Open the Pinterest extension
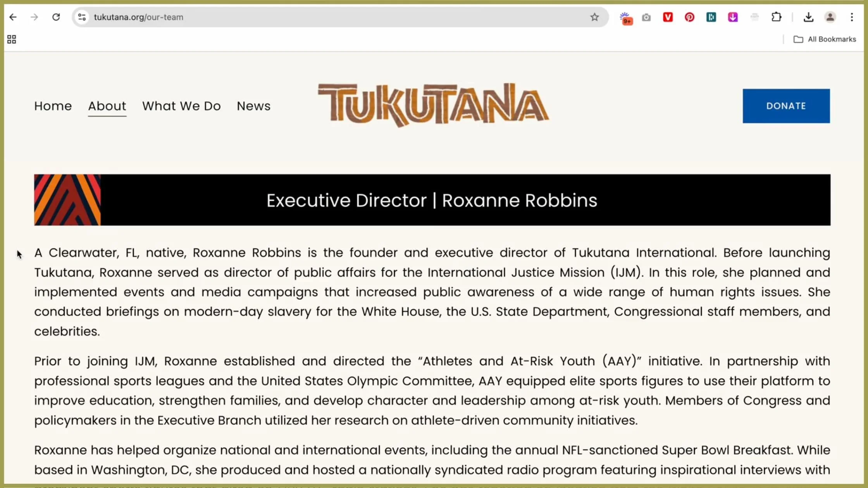The height and width of the screenshot is (488, 868). (689, 17)
